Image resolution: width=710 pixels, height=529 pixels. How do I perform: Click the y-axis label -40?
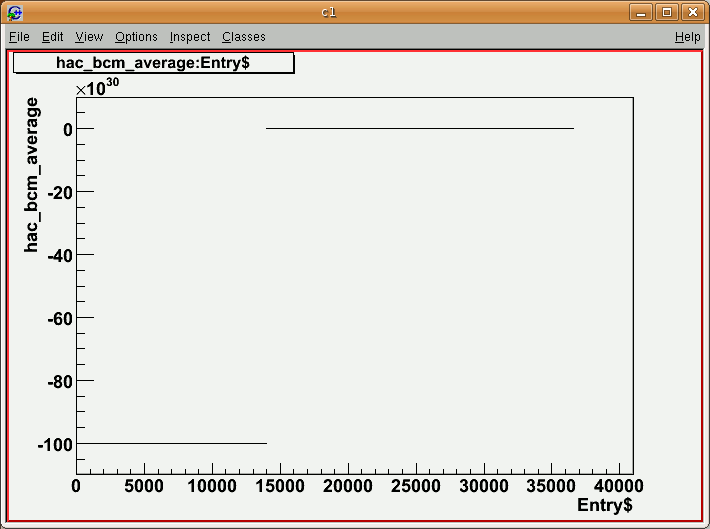click(x=60, y=256)
